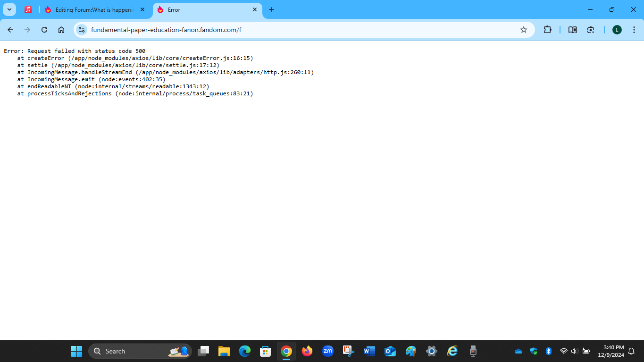The width and height of the screenshot is (644, 362).
Task: Click the 'Request failed with status code 500' line
Action: click(x=75, y=51)
